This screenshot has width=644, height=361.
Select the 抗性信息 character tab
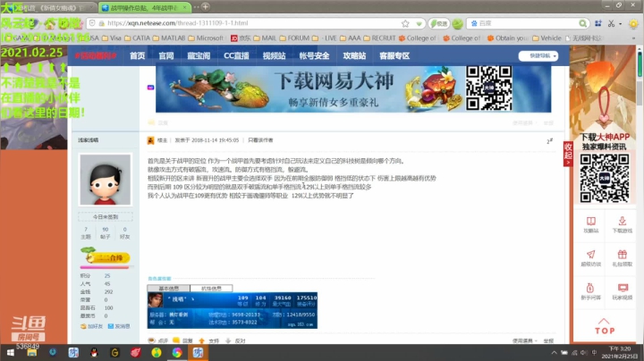pos(211,289)
